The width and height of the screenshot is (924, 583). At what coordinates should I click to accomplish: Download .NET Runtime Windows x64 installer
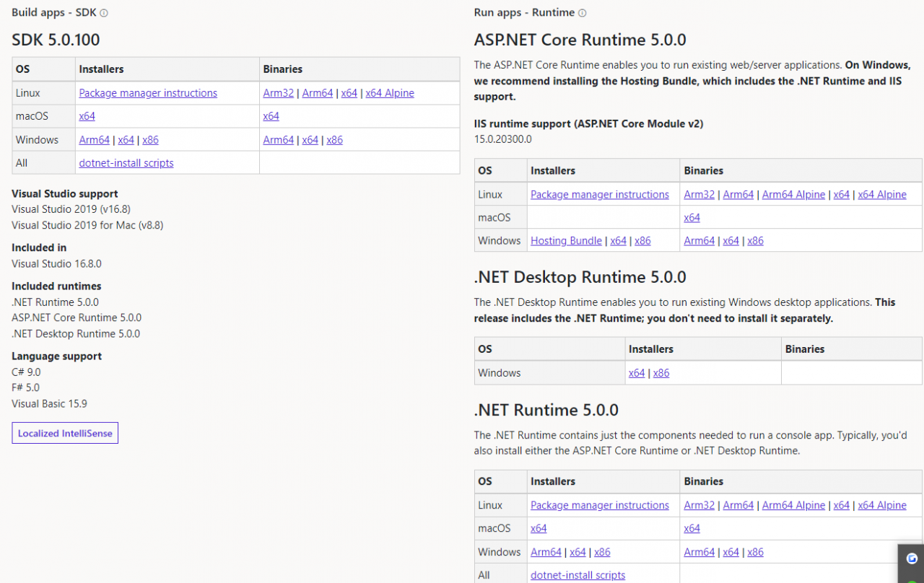coord(578,552)
